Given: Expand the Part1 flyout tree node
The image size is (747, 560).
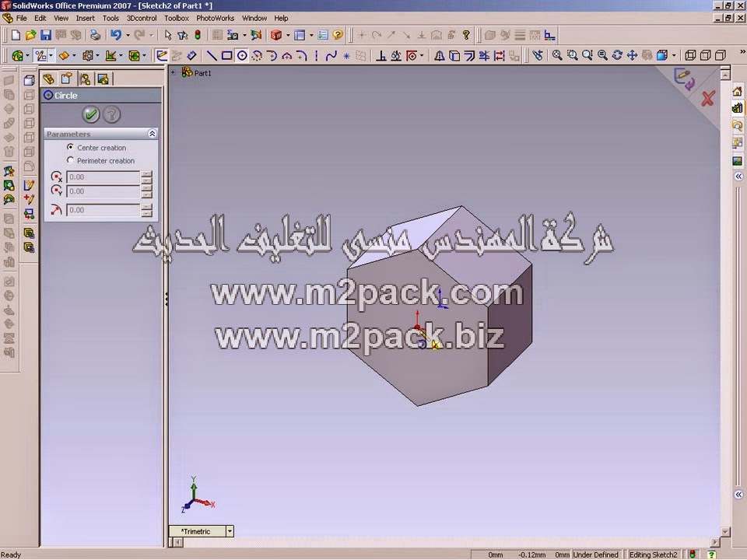Looking at the screenshot, I should click(174, 73).
